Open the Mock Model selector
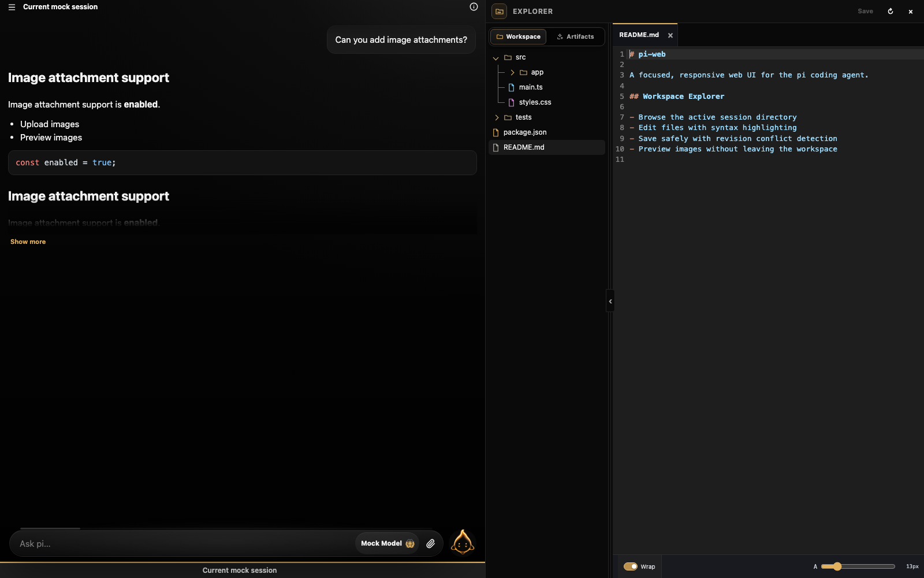This screenshot has height=578, width=924. (x=387, y=543)
